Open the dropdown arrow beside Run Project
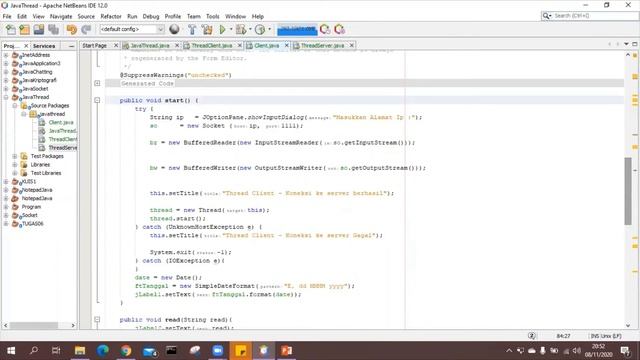The image size is (640, 360). [231, 29]
